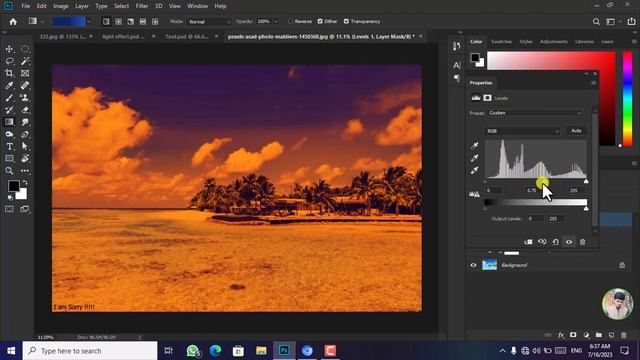Toggle the Levels adjustment layer visibility

pos(569,242)
